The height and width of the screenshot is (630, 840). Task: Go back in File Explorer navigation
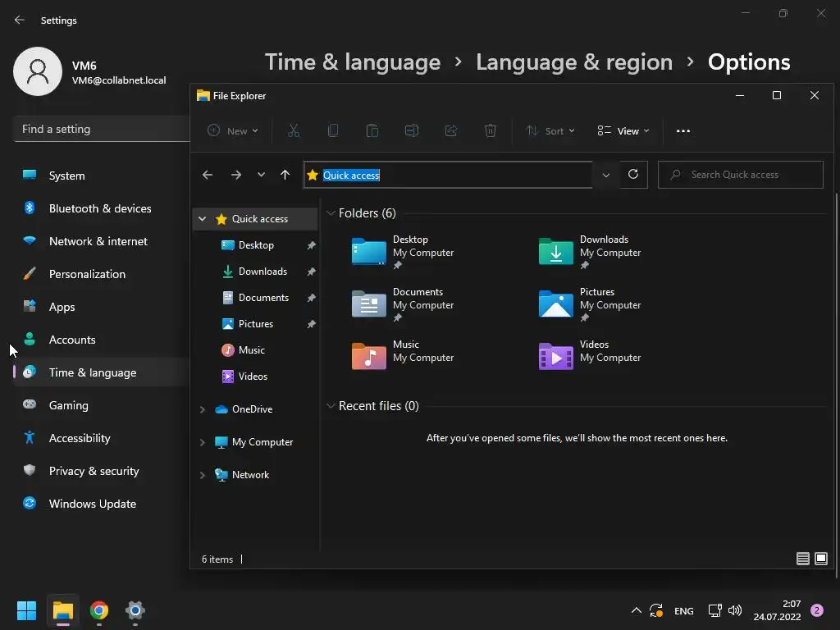[208, 175]
